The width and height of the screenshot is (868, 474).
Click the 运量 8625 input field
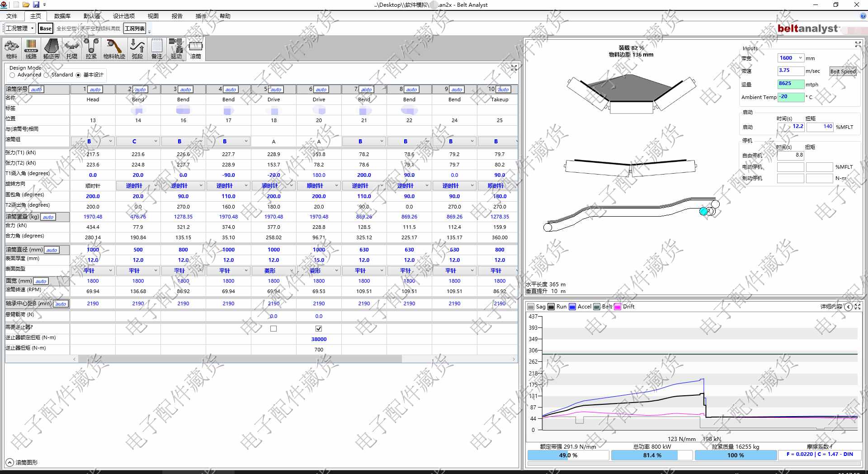point(791,84)
